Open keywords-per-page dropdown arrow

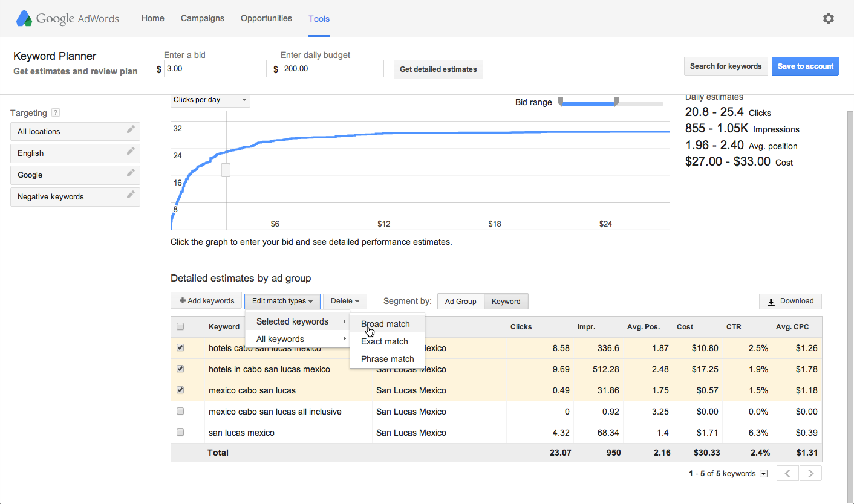click(763, 474)
